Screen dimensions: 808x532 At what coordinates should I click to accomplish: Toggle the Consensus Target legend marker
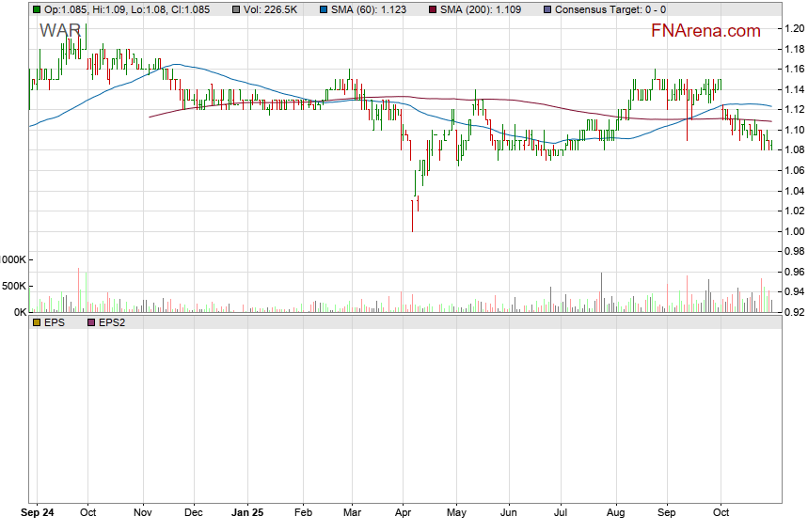pyautogui.click(x=548, y=9)
